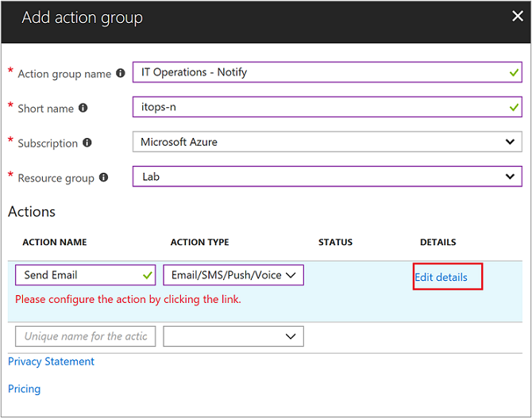532x418 pixels.
Task: Click info icon beside Subscription label
Action: [x=87, y=143]
